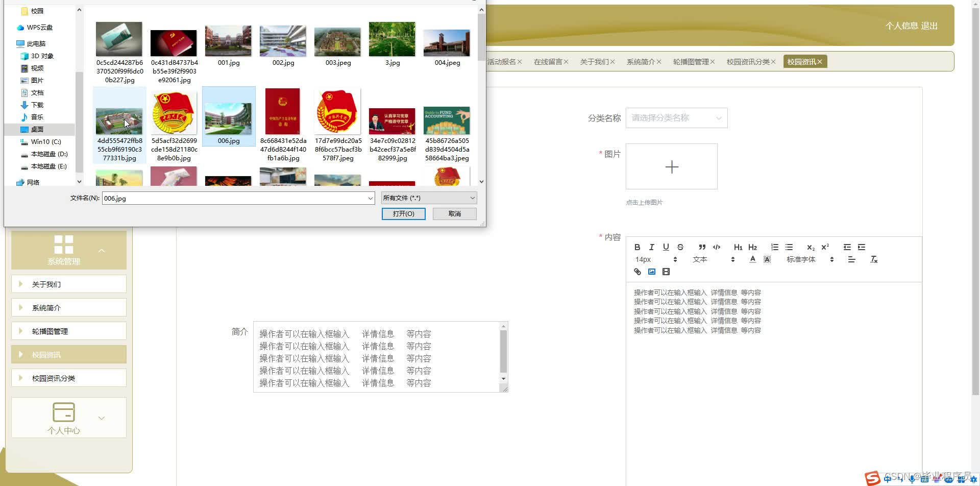980x486 pixels.
Task: Open 本地磁盘 (D:) in navigation tree
Action: tap(48, 154)
